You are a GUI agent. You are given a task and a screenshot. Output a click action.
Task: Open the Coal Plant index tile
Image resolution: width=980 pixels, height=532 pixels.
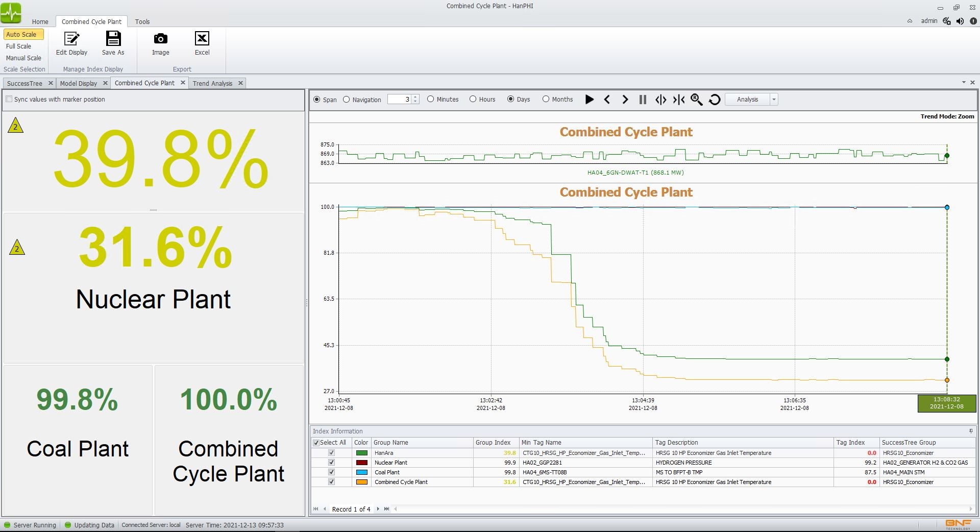[x=78, y=440]
